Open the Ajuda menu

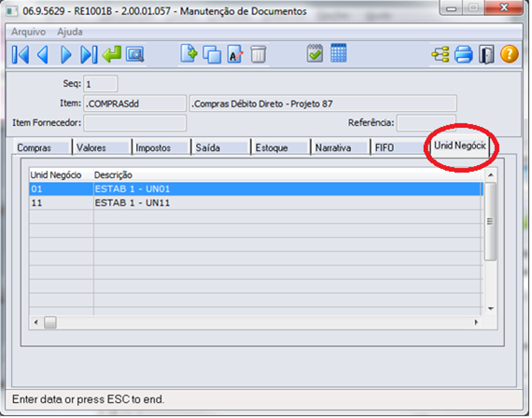70,32
